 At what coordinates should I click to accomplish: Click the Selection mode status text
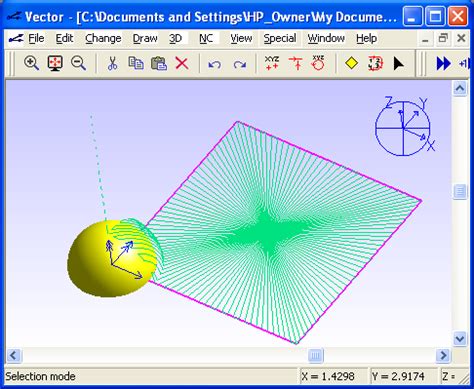pos(40,376)
